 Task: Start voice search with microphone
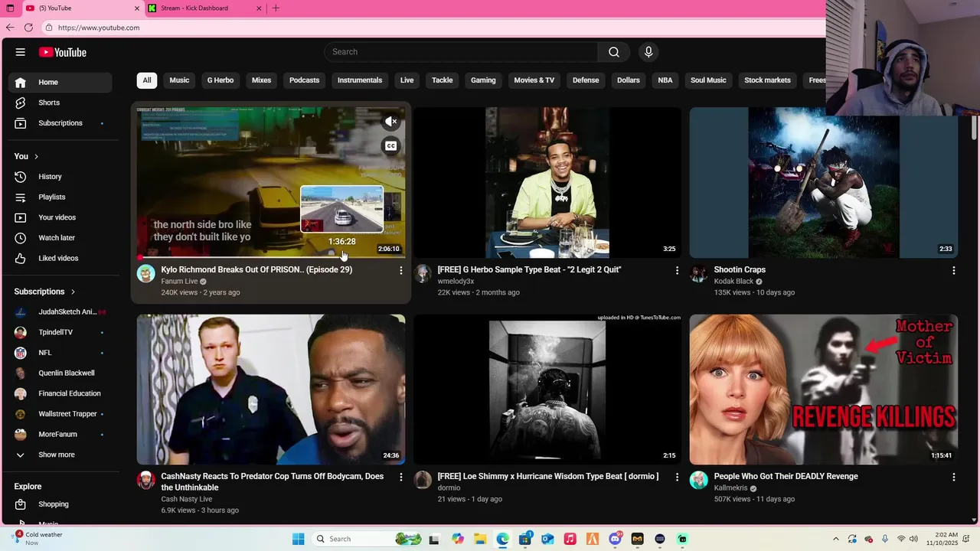coord(648,52)
